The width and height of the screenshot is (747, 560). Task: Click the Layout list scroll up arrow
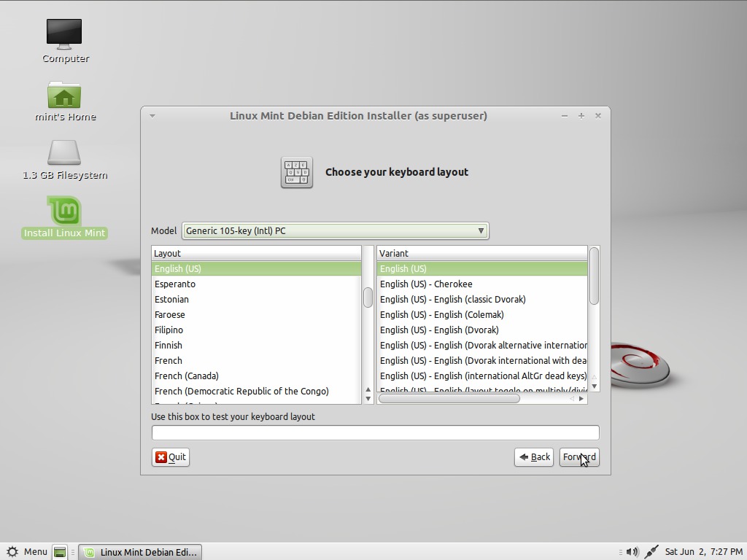pos(368,389)
